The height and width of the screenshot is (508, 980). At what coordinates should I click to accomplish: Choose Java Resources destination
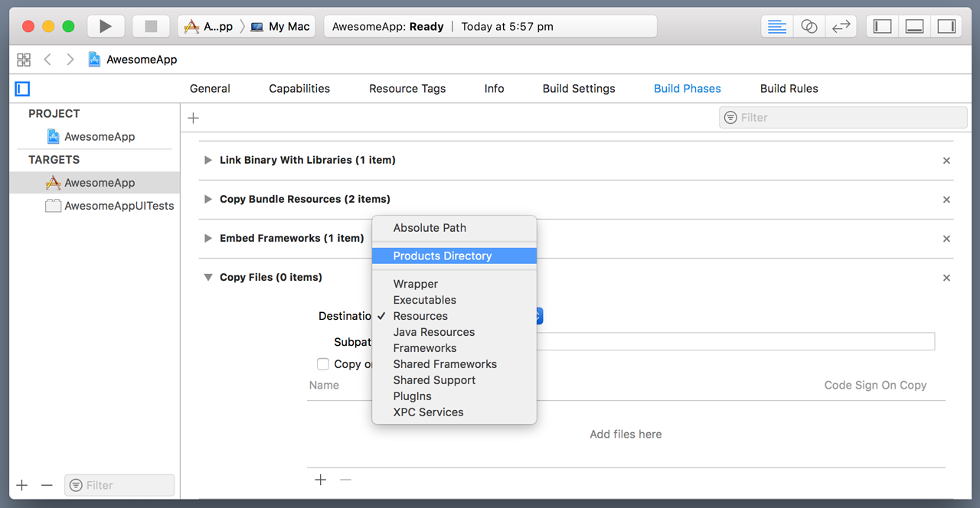click(x=454, y=332)
